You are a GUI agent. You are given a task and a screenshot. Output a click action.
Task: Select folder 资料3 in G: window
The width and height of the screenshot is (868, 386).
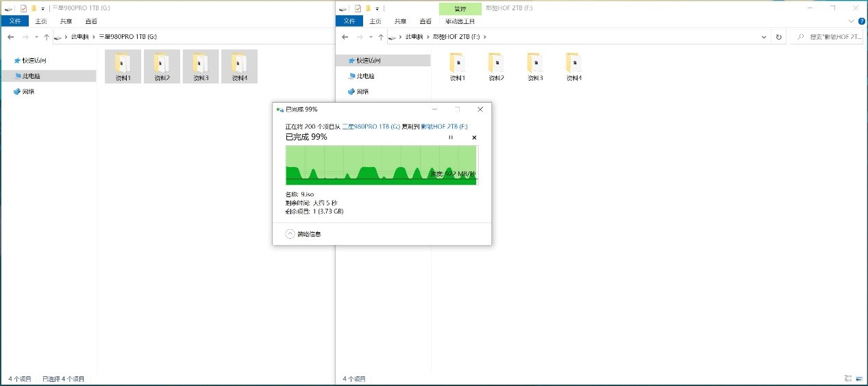[x=201, y=66]
